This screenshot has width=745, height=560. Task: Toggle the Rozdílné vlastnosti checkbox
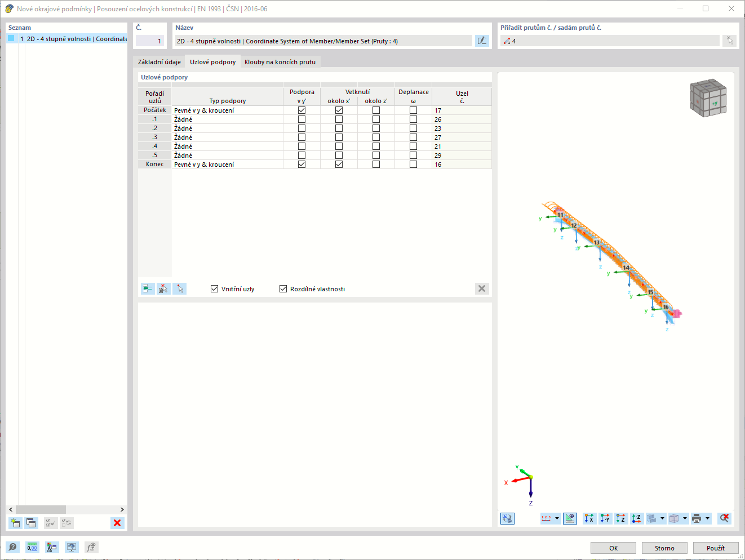click(283, 289)
